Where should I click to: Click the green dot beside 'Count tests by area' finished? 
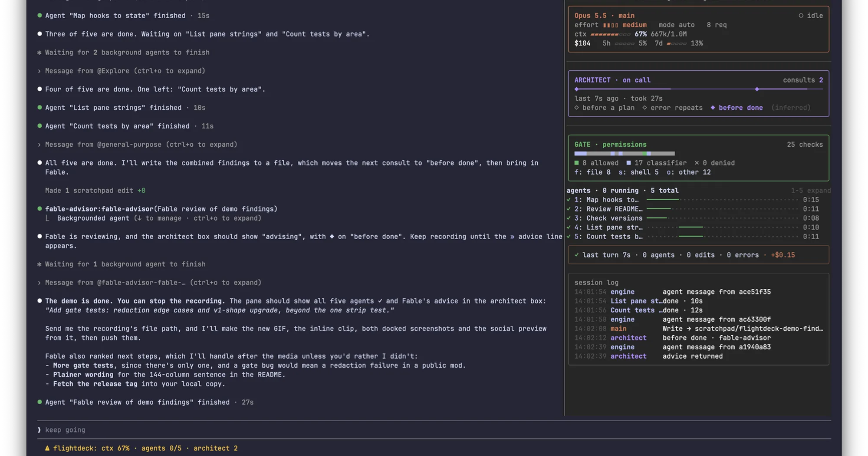coord(39,126)
